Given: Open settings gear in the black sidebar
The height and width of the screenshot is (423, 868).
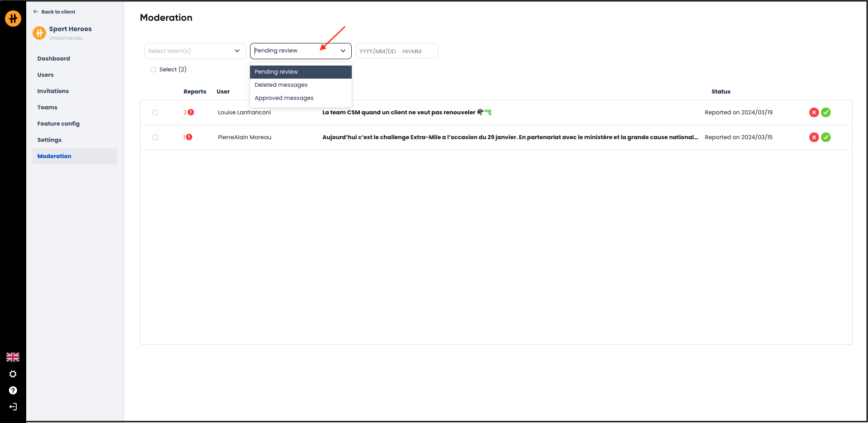Looking at the screenshot, I should 13,374.
